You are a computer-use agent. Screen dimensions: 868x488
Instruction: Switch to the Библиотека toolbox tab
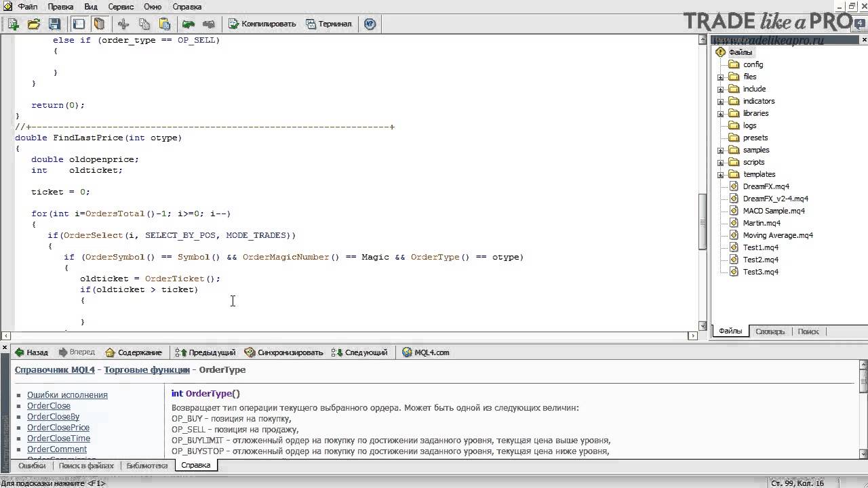(146, 466)
